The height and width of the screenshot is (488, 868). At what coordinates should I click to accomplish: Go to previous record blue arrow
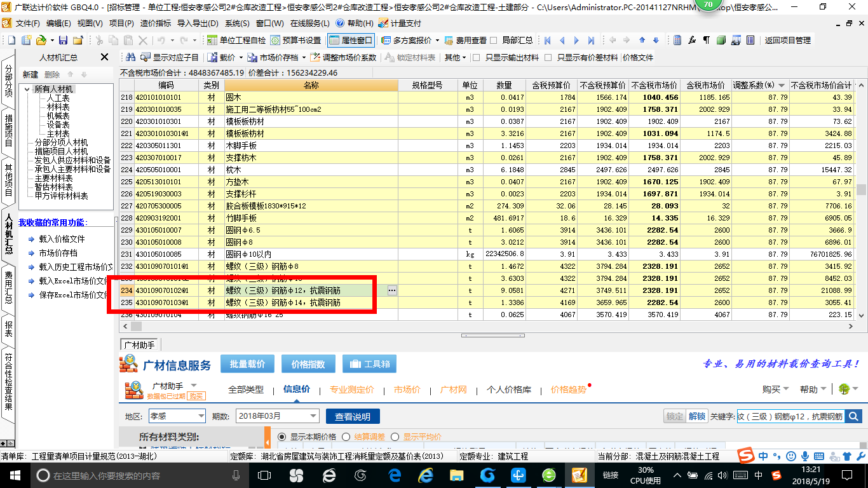point(562,40)
